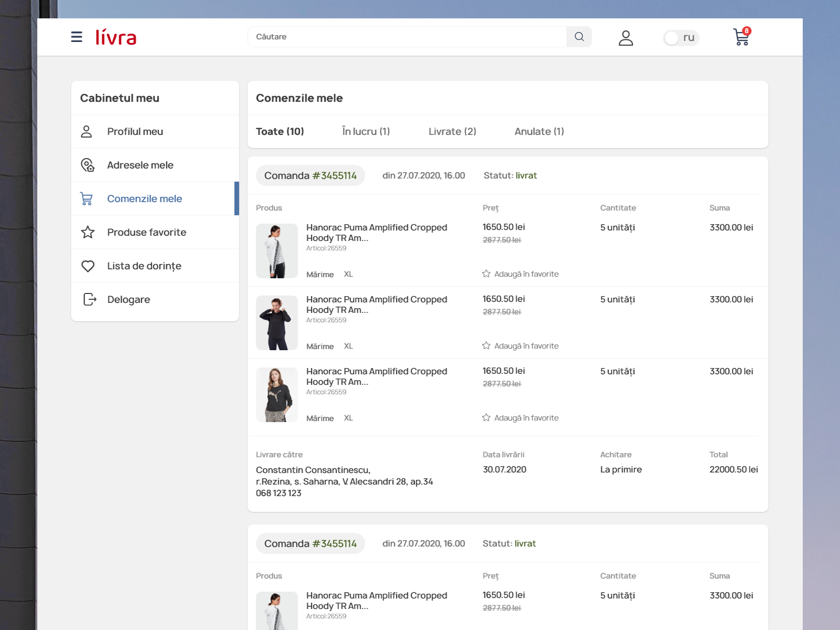Open the first Comanda #3455114 badge
The image size is (840, 630).
pos(310,175)
